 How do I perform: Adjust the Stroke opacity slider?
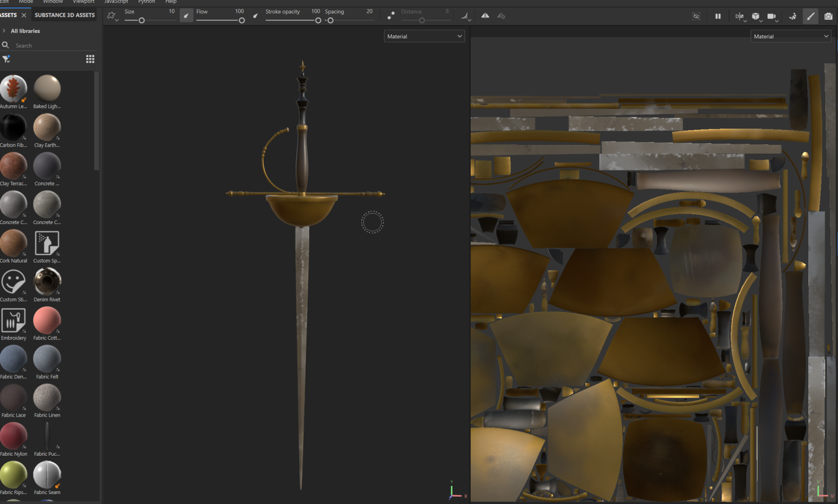(x=293, y=20)
